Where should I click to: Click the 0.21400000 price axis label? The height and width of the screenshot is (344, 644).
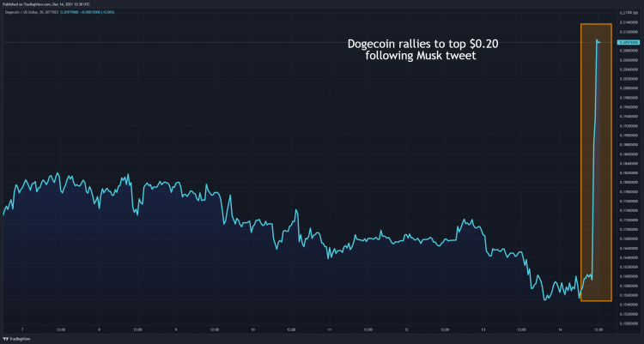pyautogui.click(x=629, y=22)
